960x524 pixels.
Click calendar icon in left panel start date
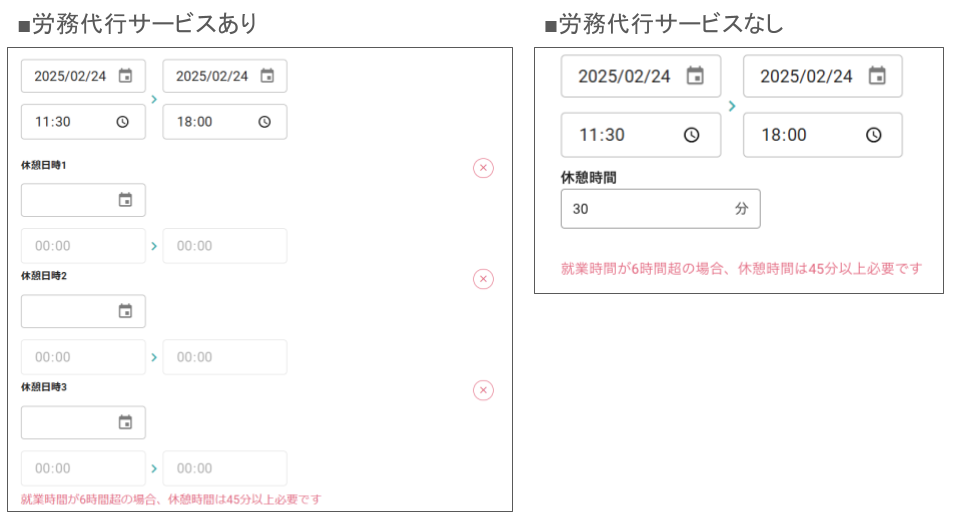[x=125, y=76]
